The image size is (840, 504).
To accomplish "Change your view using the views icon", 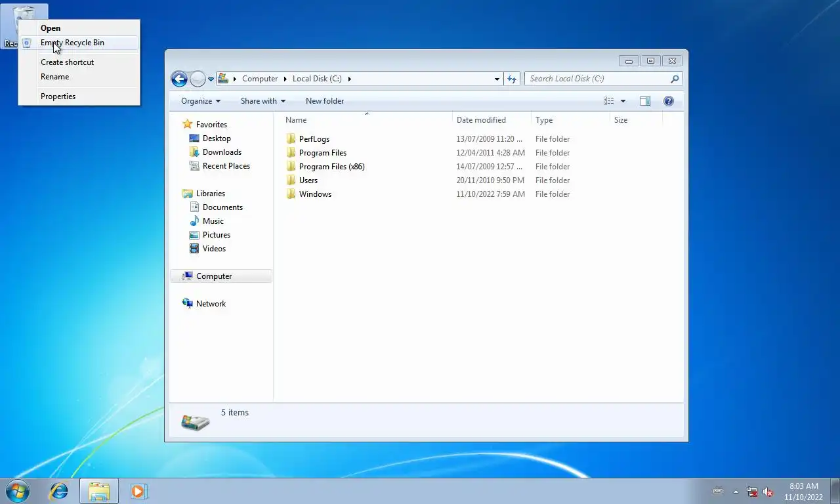I will 609,101.
